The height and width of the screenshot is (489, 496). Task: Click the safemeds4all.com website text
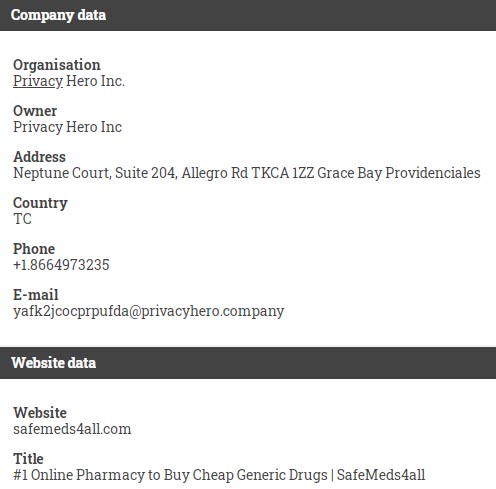[72, 429]
